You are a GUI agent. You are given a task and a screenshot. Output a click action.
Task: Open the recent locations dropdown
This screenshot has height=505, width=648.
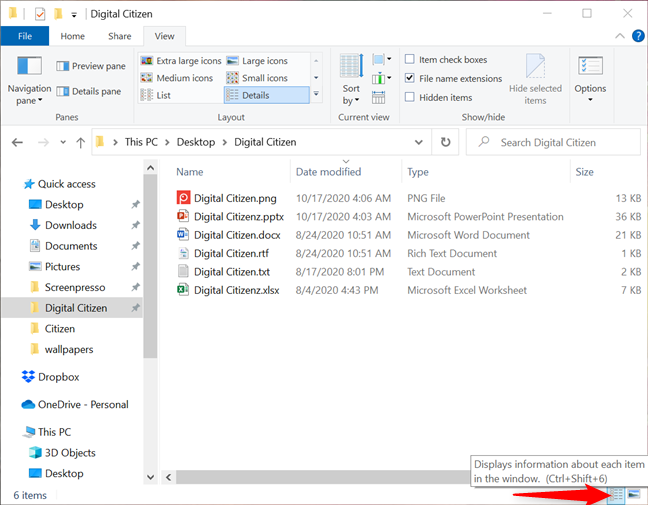click(x=63, y=143)
